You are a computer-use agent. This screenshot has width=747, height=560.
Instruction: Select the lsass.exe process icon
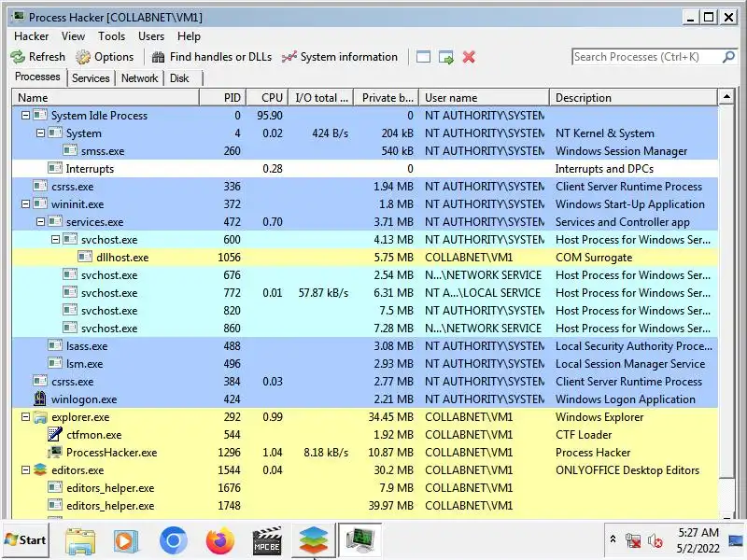click(x=55, y=345)
